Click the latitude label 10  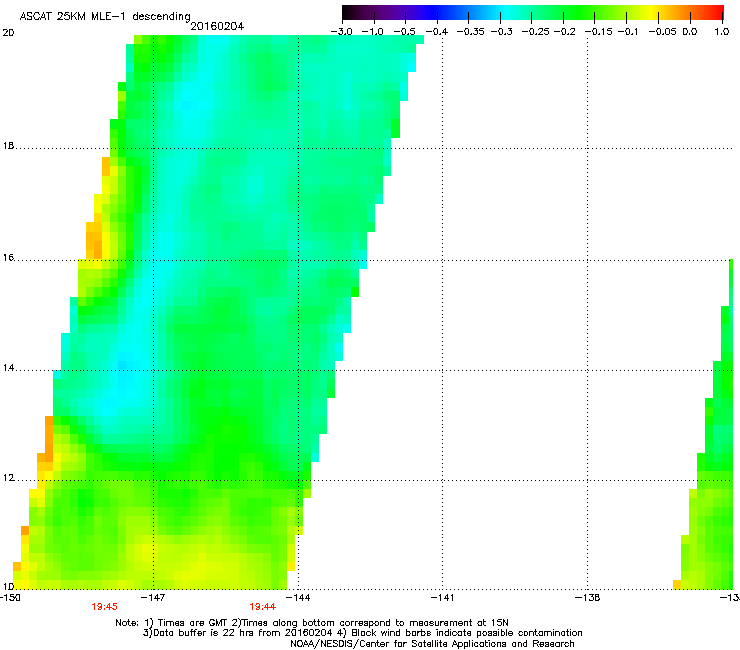tap(8, 586)
